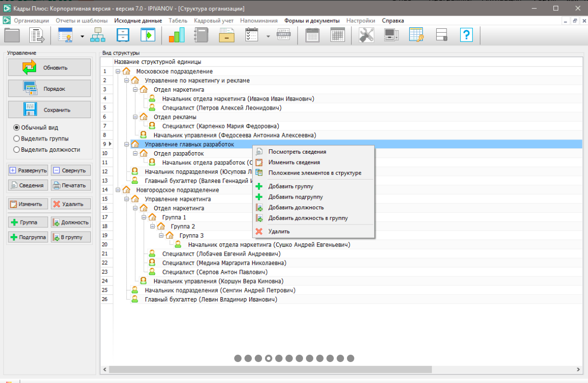Collapse Отдел рекламы tree node
The image size is (588, 383).
click(136, 117)
